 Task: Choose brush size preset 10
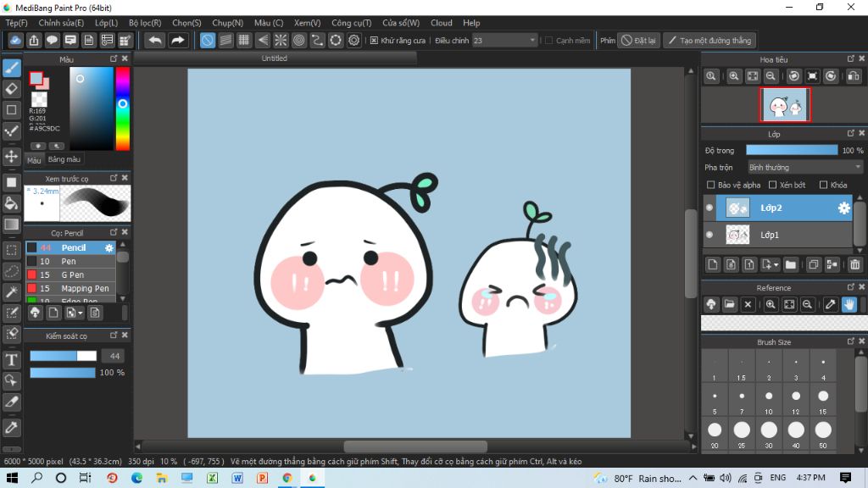point(768,400)
